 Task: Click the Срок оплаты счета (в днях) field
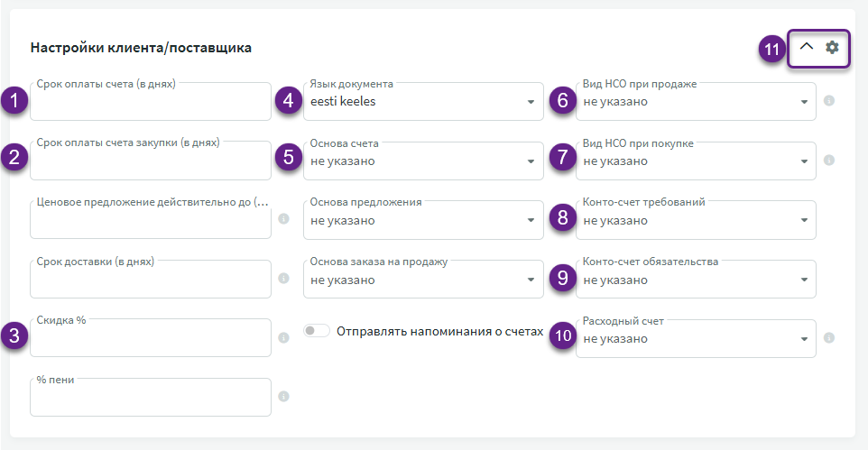click(151, 103)
